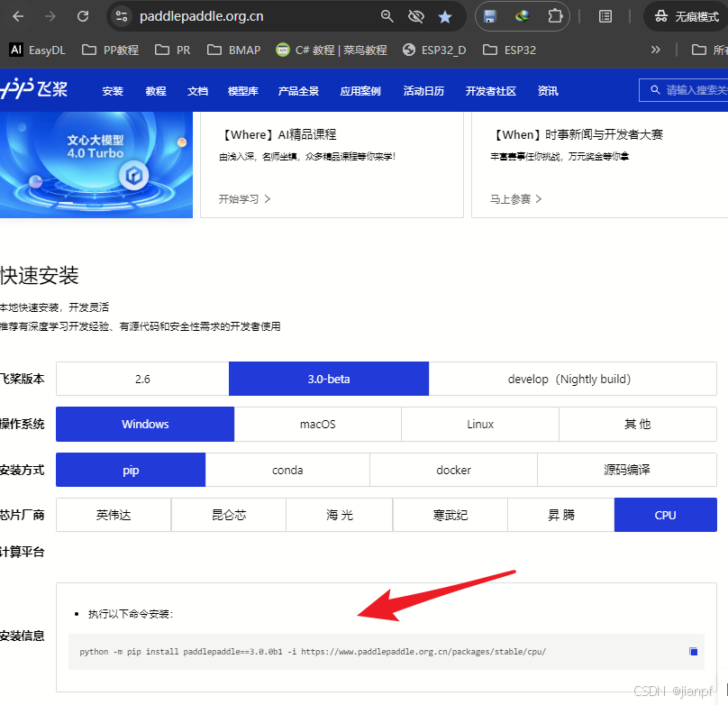Screen dimensions: 728x705
Task: Select develop (Nightly build) version
Action: (x=572, y=379)
